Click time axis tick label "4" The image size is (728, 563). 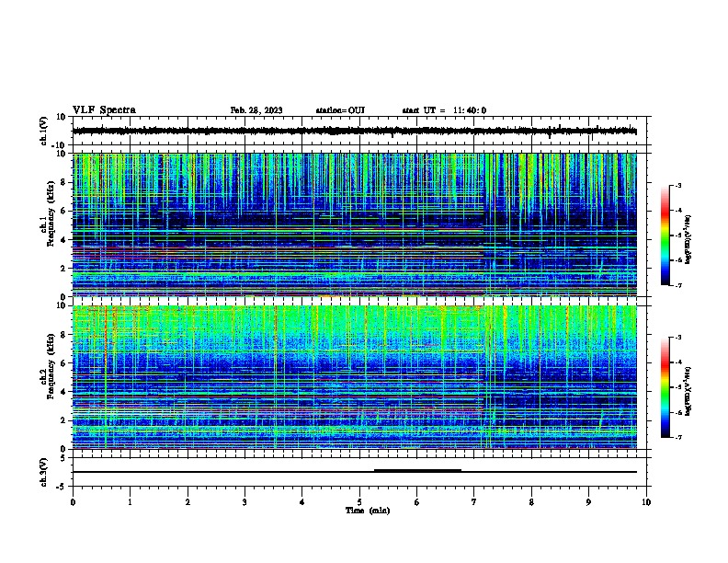tap(302, 502)
